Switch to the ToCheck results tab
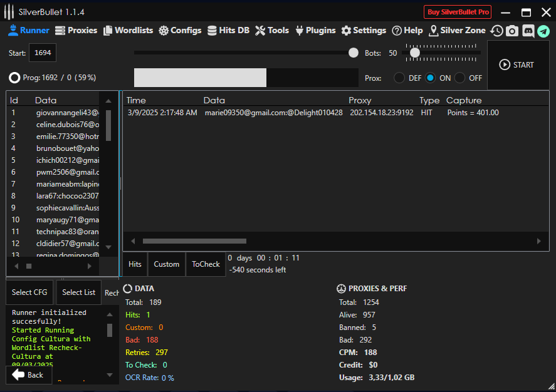Viewport: 556px width, 392px height. [206, 264]
